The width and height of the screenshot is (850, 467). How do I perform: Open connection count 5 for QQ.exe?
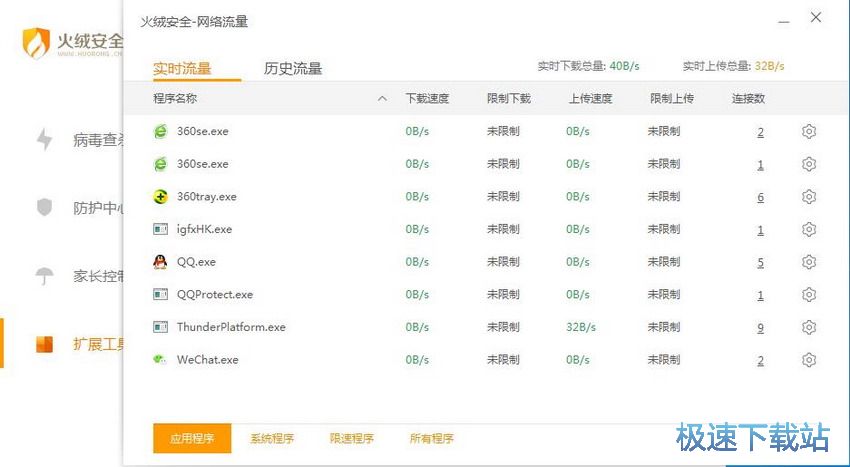pyautogui.click(x=761, y=263)
